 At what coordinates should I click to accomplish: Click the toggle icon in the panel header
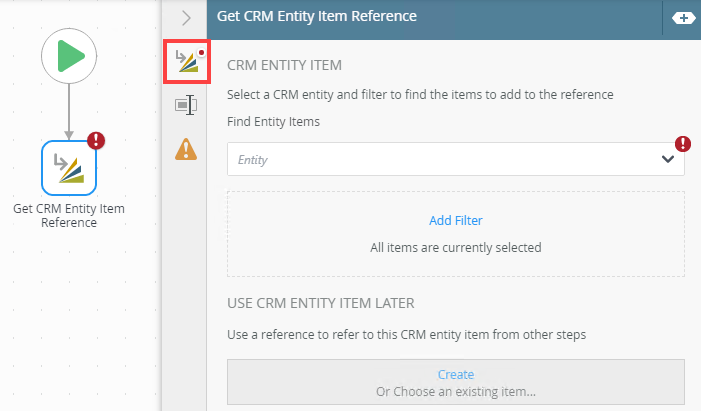coord(684,18)
